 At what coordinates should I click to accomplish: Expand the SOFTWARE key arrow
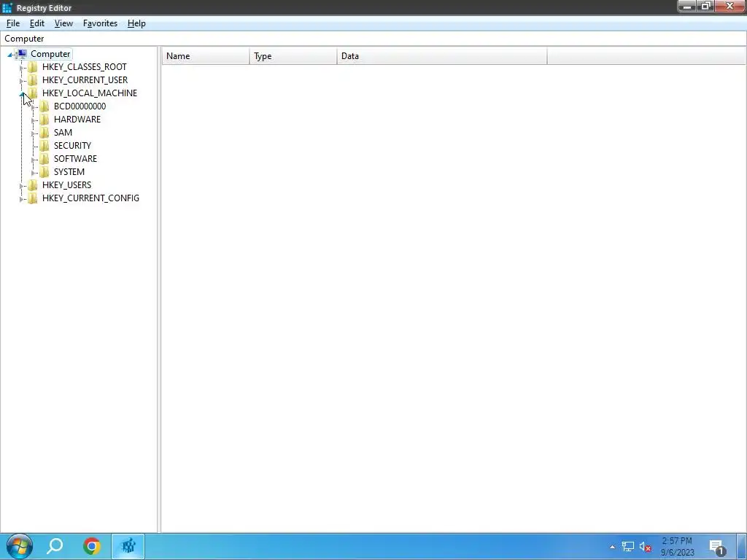pyautogui.click(x=33, y=159)
